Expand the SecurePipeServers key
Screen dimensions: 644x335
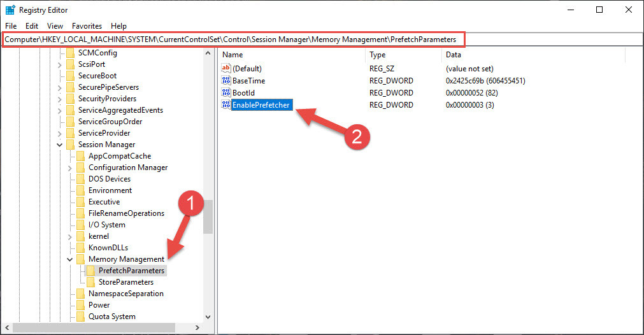tap(59, 87)
